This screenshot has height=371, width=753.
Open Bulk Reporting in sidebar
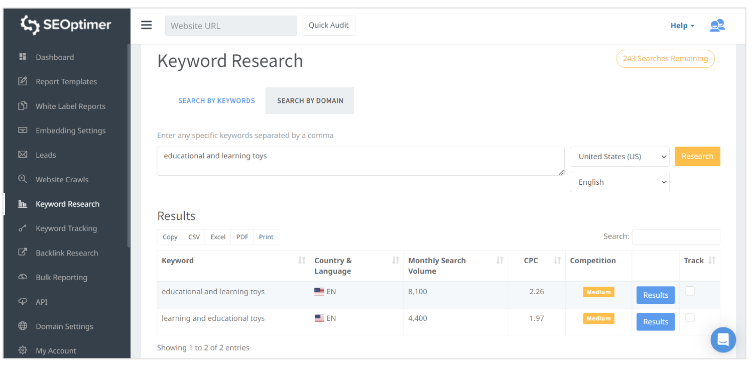pos(61,277)
